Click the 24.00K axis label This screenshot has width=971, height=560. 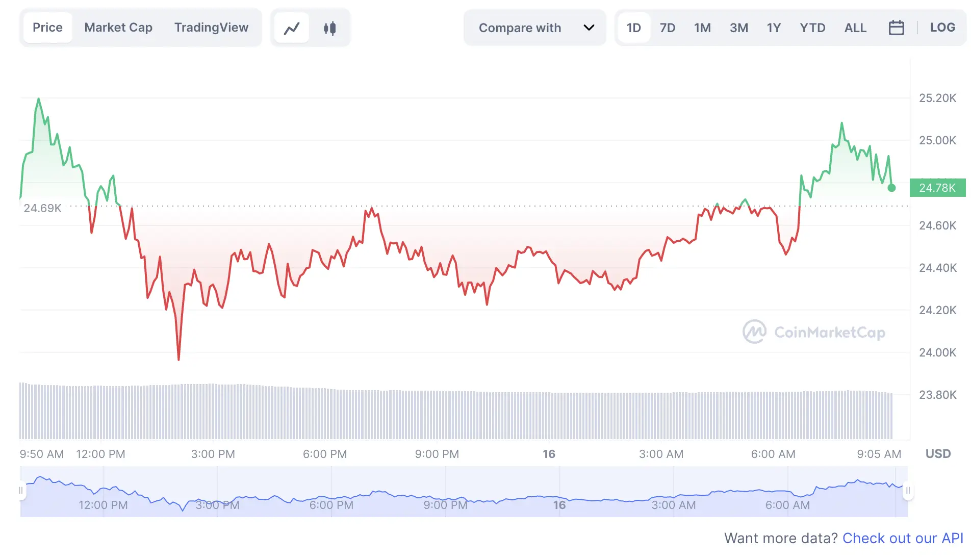pos(937,352)
